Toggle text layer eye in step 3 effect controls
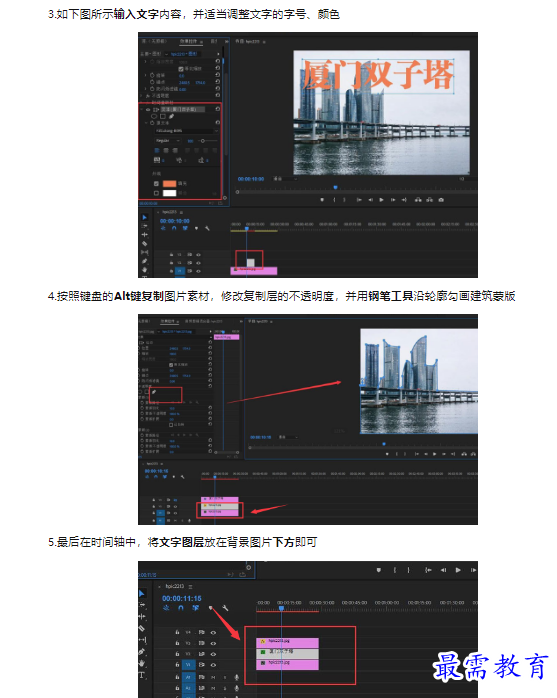 [x=148, y=110]
